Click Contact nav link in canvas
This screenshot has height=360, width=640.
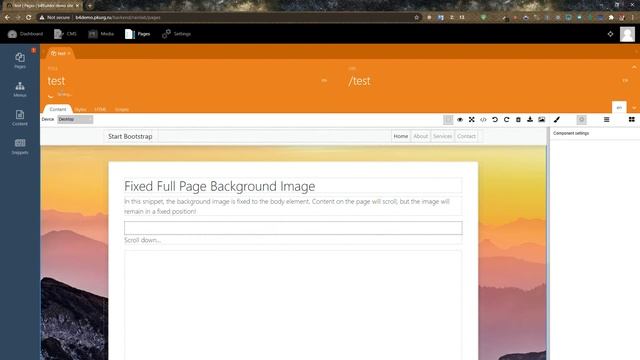point(466,136)
